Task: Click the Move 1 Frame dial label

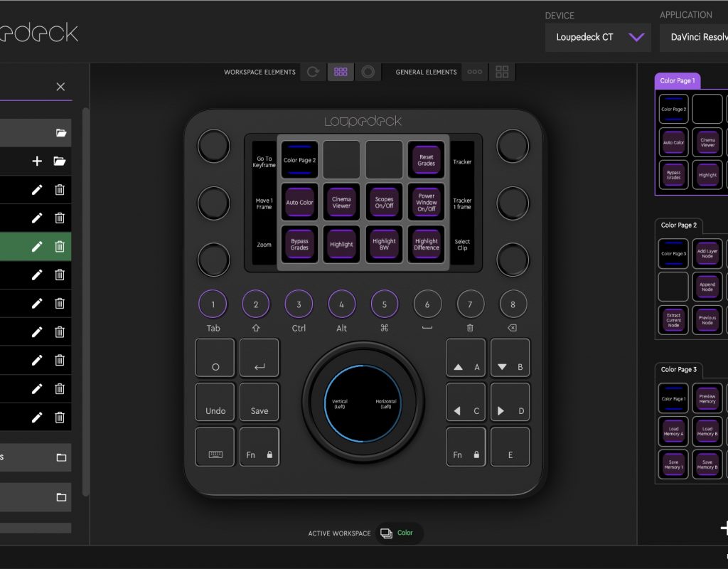Action: click(x=264, y=203)
